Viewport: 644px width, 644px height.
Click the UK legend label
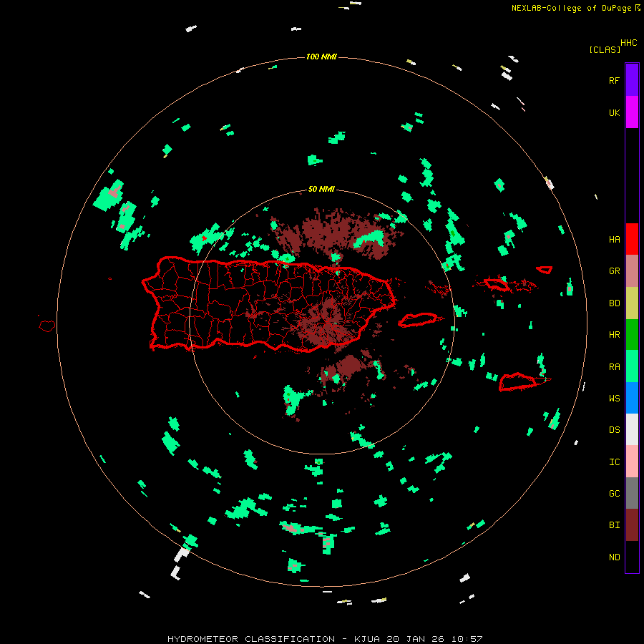614,113
